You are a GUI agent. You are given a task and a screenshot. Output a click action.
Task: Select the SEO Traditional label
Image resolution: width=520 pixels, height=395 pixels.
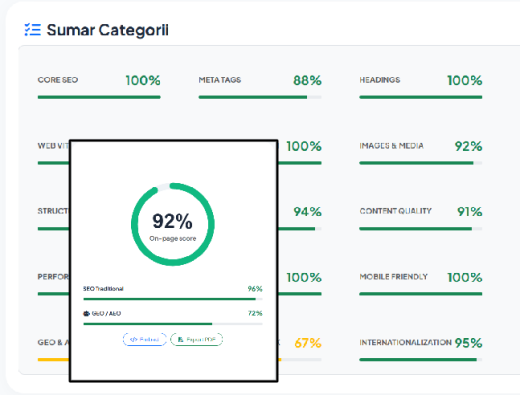click(x=103, y=289)
